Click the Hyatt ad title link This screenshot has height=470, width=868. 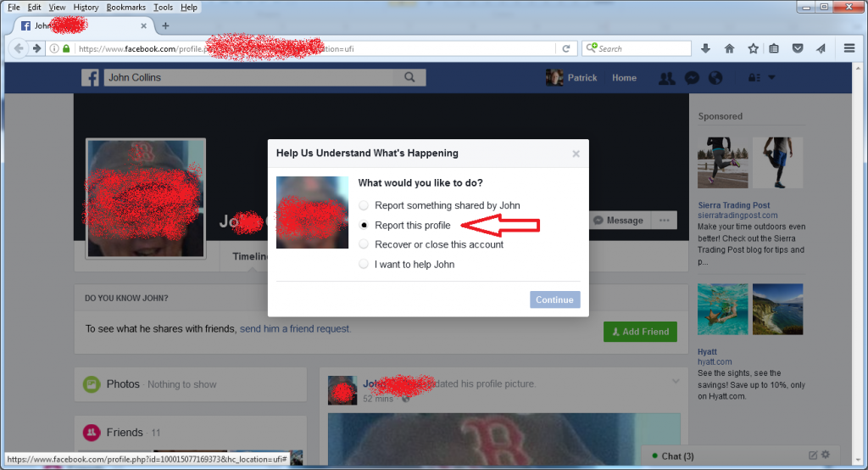pos(707,352)
